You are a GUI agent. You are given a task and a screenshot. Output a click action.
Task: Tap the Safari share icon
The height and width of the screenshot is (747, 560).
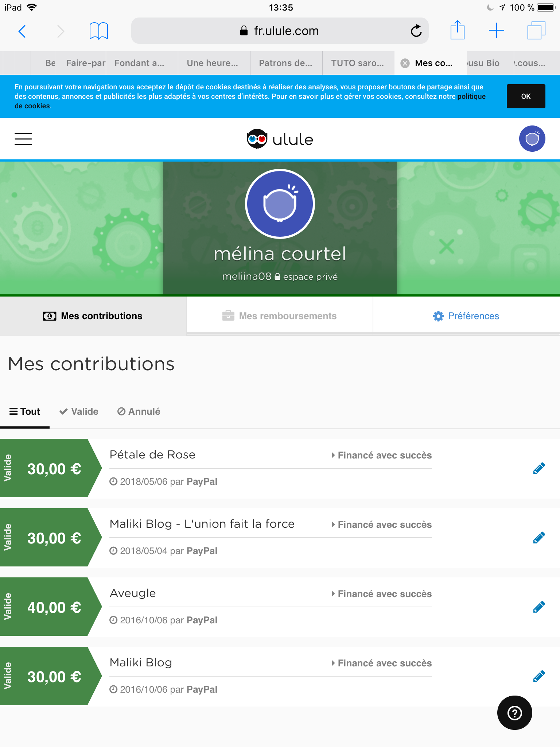click(457, 31)
